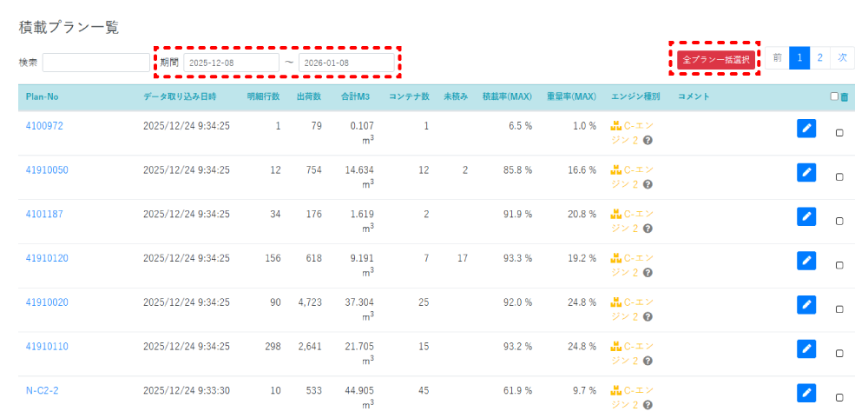The height and width of the screenshot is (418, 868).
Task: Tick the checkbox for plan N-C2-2
Action: coord(838,397)
